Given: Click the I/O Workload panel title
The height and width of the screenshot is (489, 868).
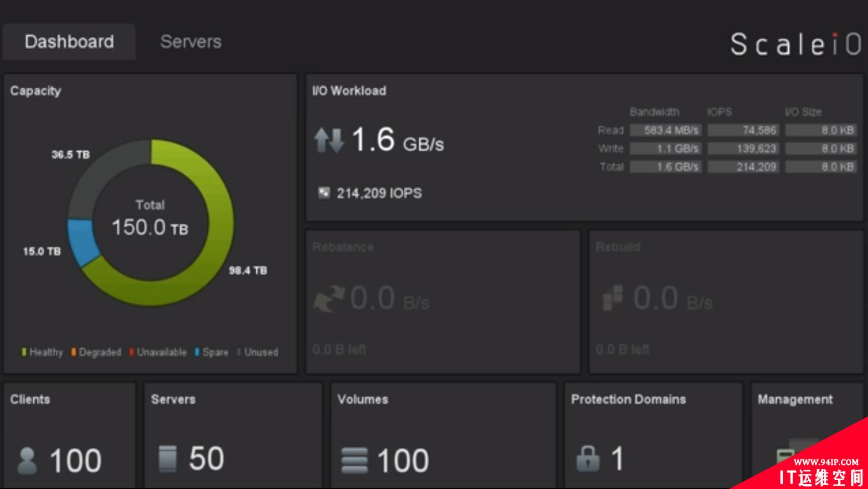Looking at the screenshot, I should pyautogui.click(x=349, y=91).
